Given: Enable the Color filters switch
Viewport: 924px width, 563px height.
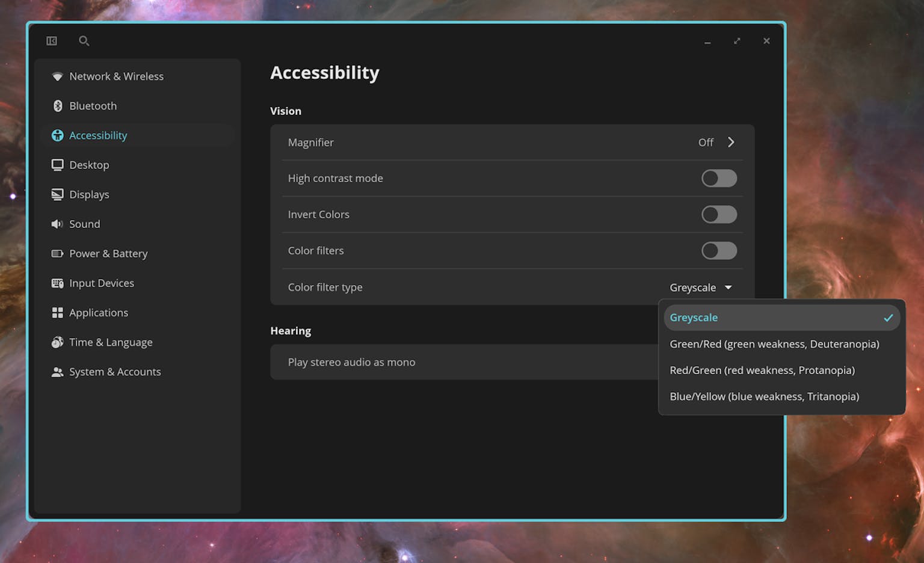Looking at the screenshot, I should pos(719,251).
